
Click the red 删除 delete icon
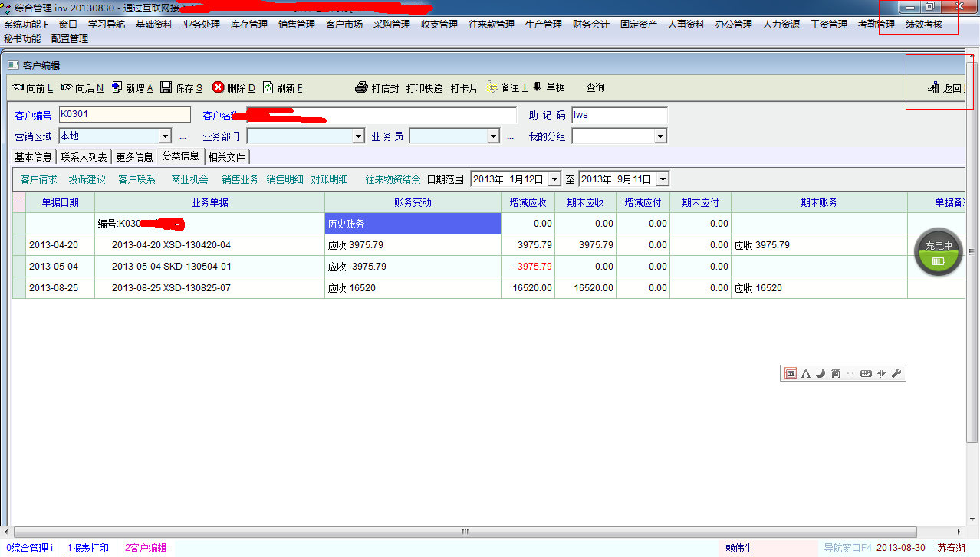click(x=218, y=87)
